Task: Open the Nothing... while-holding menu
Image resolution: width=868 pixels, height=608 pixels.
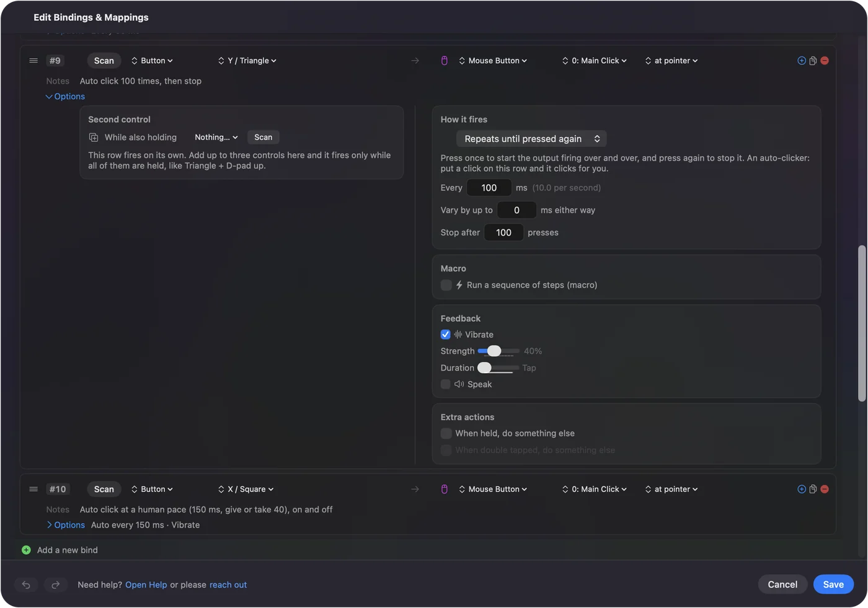Action: point(216,138)
